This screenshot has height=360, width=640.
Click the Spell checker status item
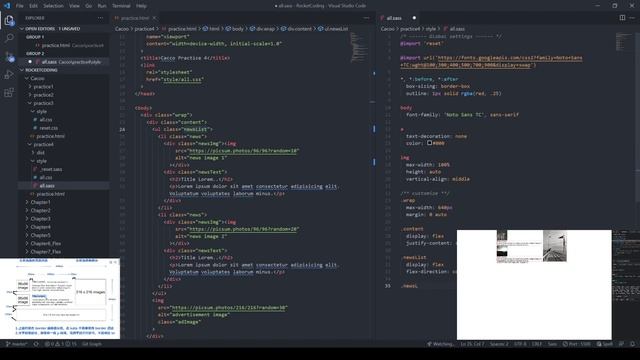(604, 344)
